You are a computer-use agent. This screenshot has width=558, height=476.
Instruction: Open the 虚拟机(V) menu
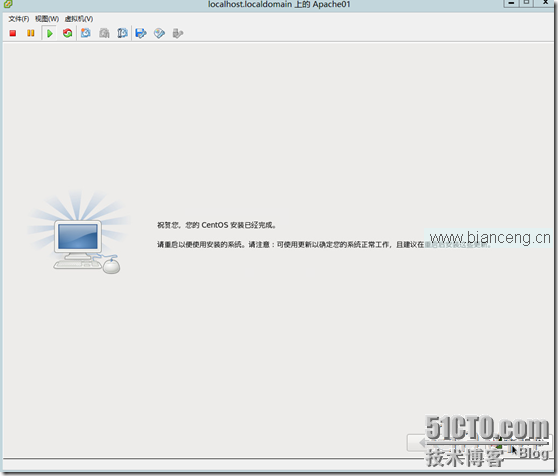[79, 19]
